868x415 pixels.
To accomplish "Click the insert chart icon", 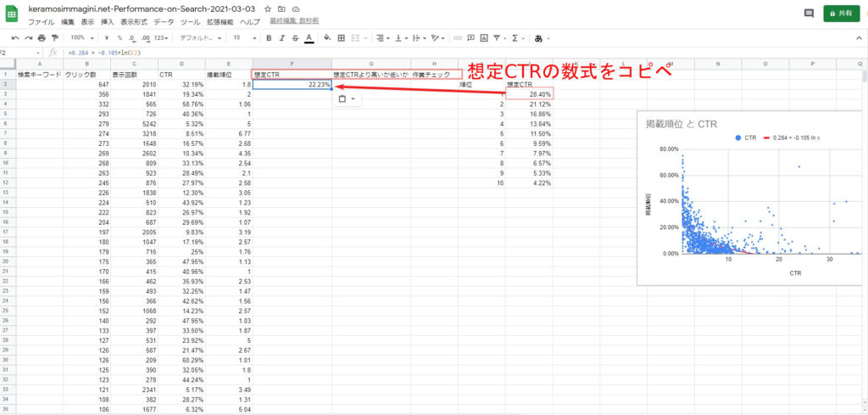I will [x=484, y=38].
